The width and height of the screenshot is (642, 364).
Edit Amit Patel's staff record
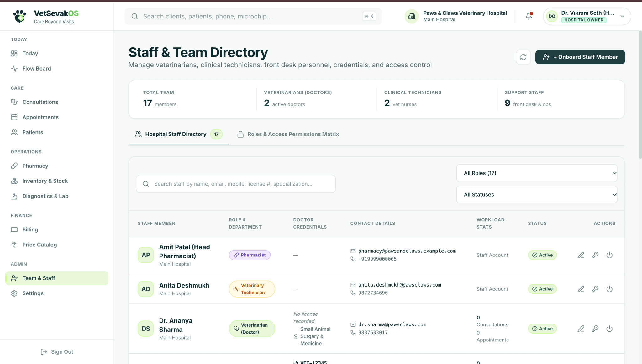pos(581,255)
